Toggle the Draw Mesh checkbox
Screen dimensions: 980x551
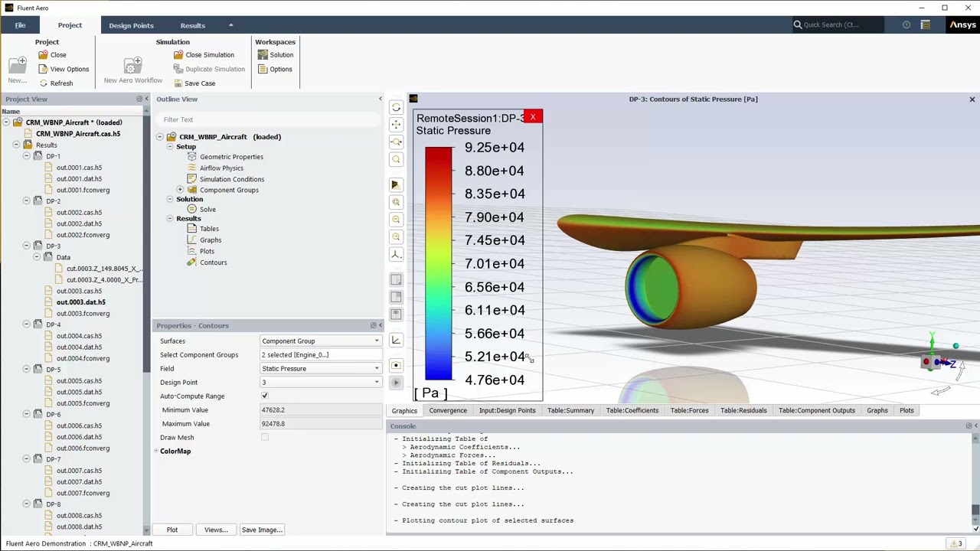point(265,437)
